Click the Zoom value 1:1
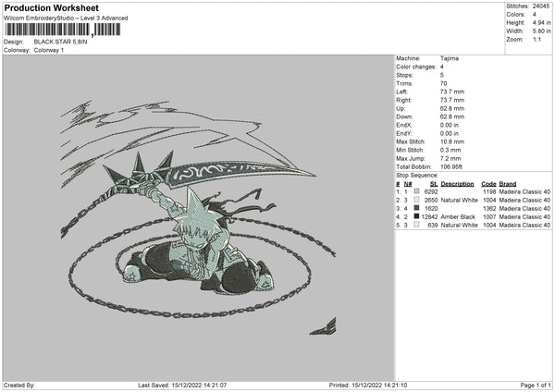The width and height of the screenshot is (555, 392). [536, 39]
